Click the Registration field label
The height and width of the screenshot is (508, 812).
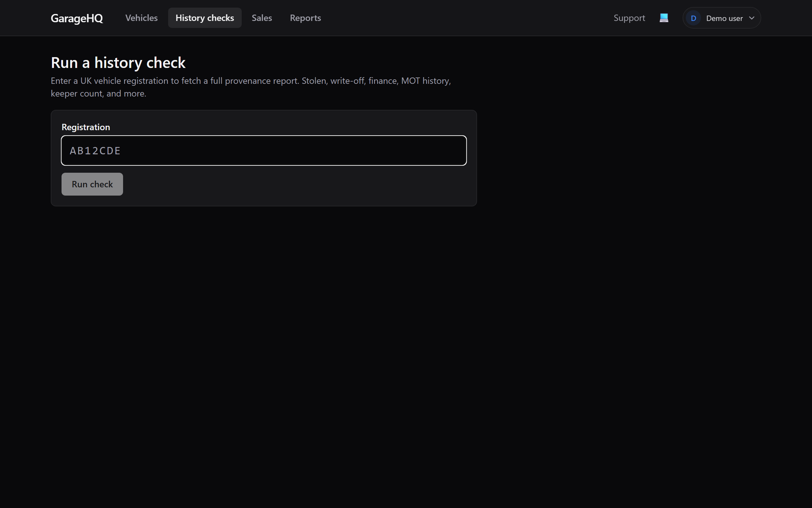click(86, 127)
